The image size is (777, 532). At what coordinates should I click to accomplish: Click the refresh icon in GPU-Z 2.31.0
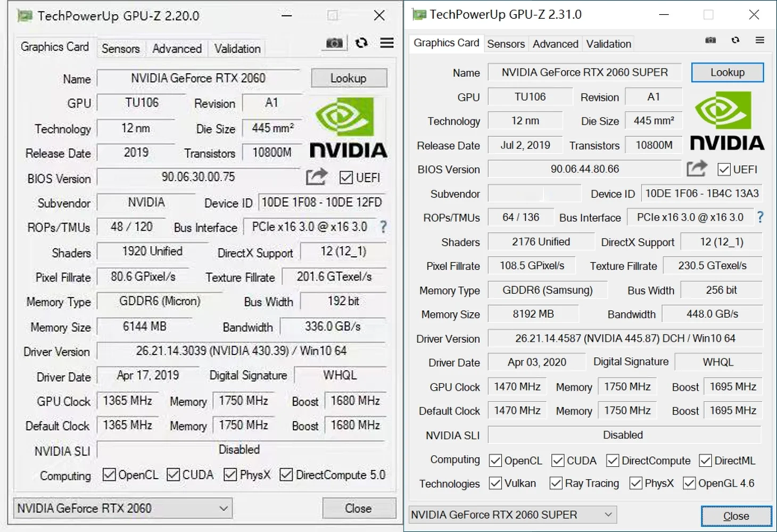pyautogui.click(x=735, y=40)
